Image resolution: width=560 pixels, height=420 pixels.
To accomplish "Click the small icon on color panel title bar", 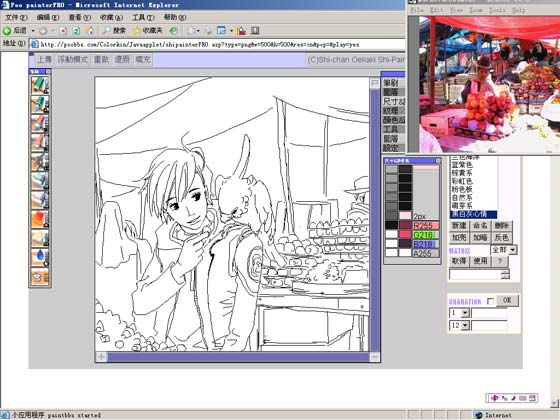I will pos(438,161).
